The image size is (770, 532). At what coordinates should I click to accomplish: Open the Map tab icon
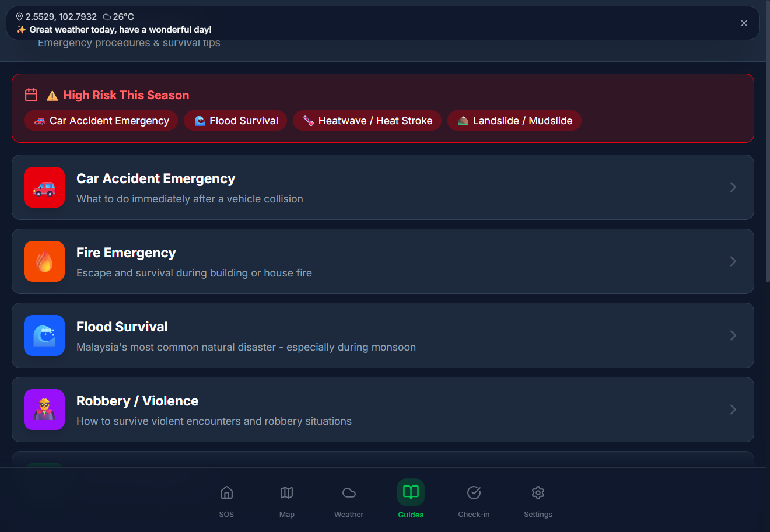286,493
